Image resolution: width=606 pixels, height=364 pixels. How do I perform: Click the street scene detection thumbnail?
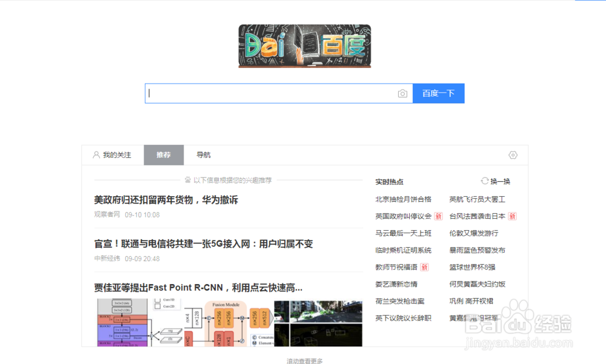point(318,322)
